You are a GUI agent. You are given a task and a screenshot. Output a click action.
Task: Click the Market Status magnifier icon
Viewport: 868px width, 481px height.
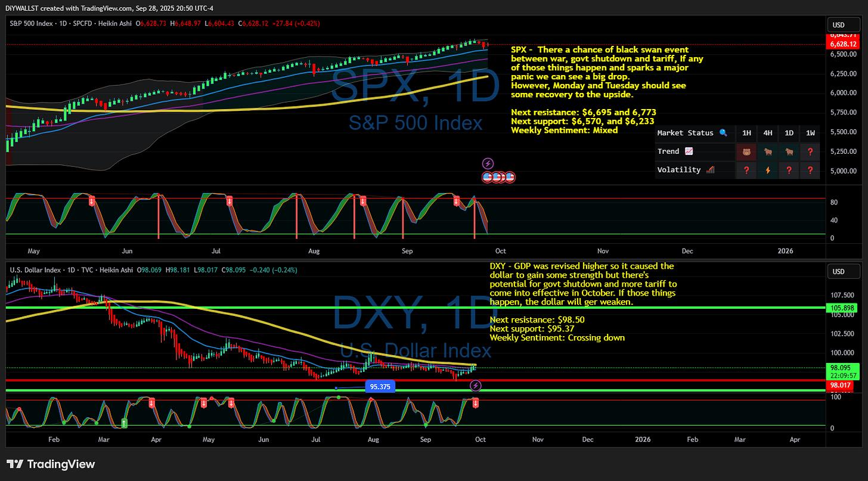[723, 133]
